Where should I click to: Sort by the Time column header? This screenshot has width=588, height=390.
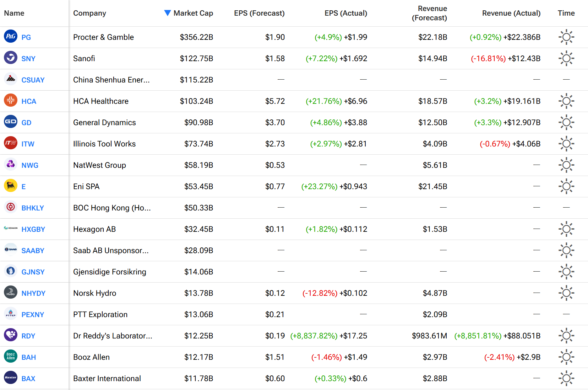(566, 13)
